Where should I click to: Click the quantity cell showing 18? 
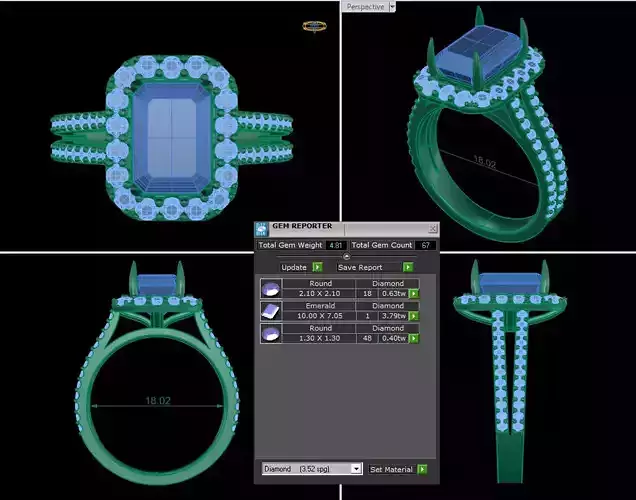pyautogui.click(x=367, y=294)
